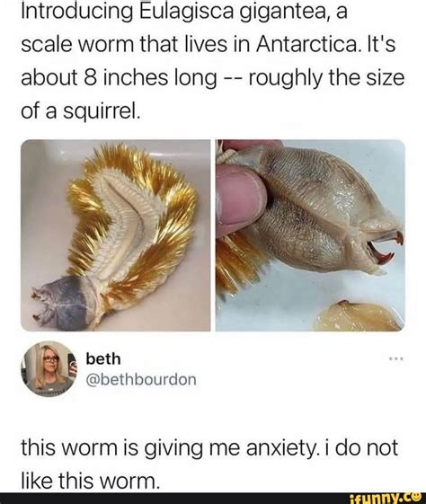Click the word Antarctica in the tweet
Image resolution: width=426 pixels, height=504 pixels.
coord(306,44)
